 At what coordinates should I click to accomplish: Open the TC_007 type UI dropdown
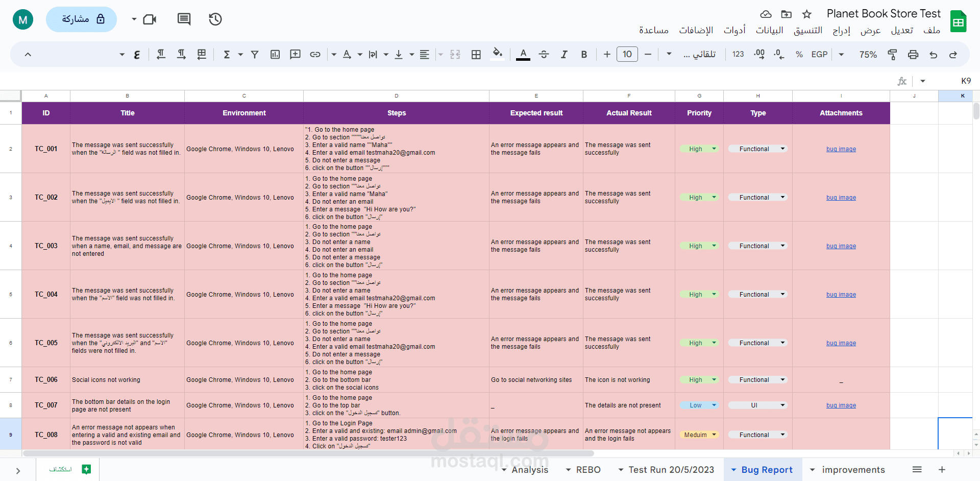point(757,405)
